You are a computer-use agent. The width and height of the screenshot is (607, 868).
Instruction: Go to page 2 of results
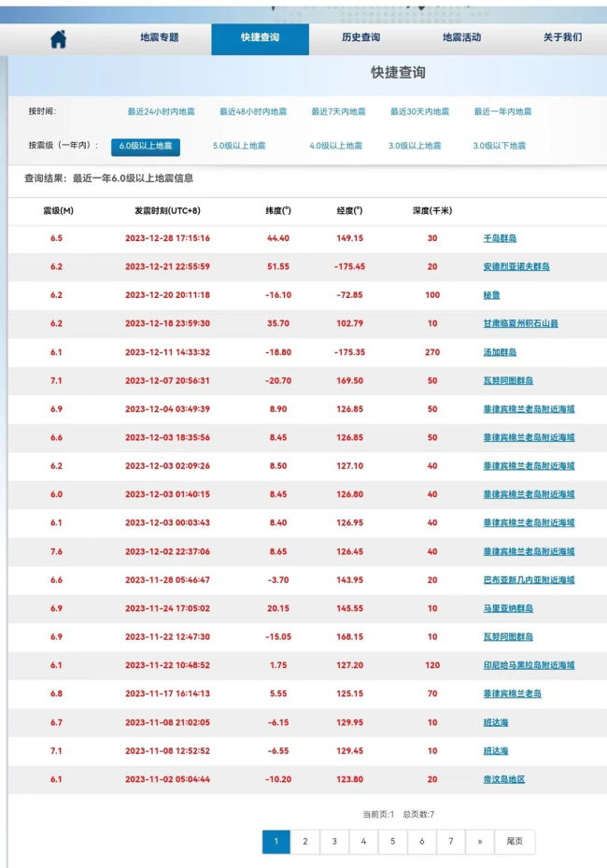(x=304, y=842)
